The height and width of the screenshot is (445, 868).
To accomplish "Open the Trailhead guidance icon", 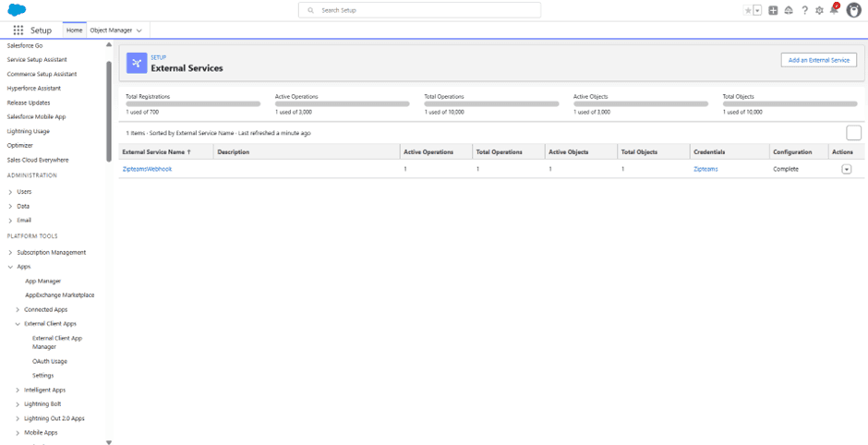I will 789,10.
